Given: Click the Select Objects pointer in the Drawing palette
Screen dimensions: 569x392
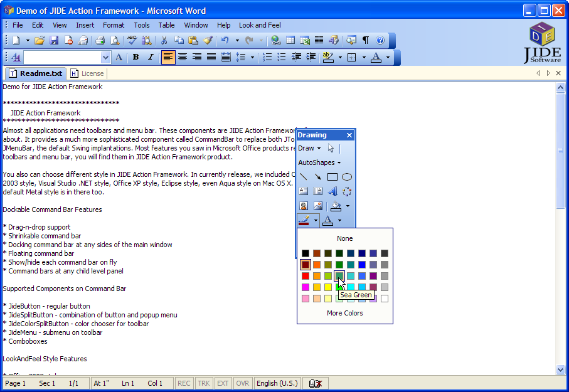Looking at the screenshot, I should tap(331, 148).
